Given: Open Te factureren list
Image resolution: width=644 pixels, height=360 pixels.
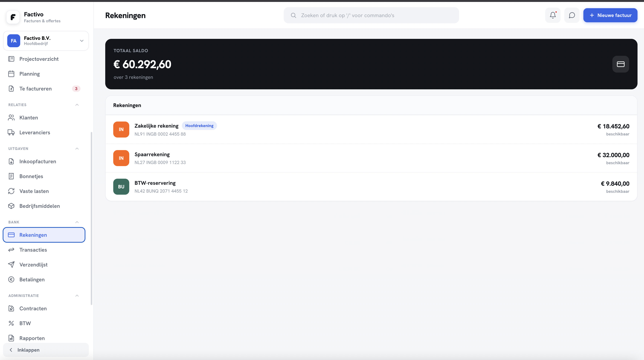Looking at the screenshot, I should (44, 89).
